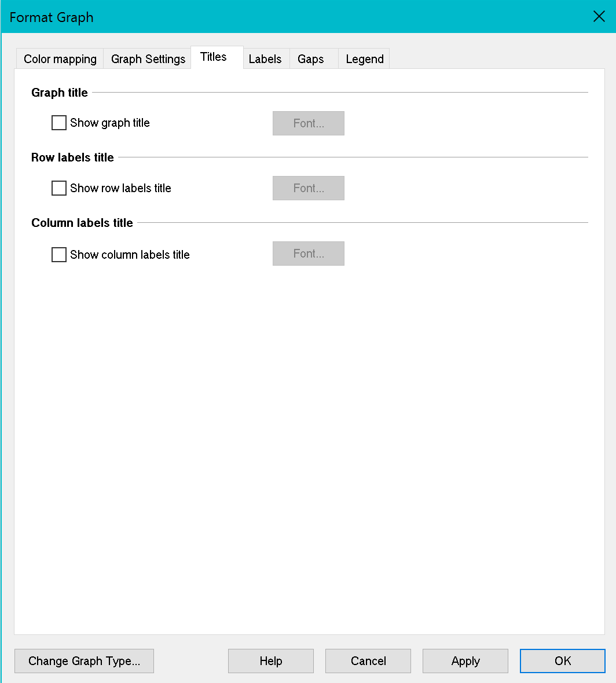Open the Help button
Screen dimensions: 616x683
tap(270, 660)
